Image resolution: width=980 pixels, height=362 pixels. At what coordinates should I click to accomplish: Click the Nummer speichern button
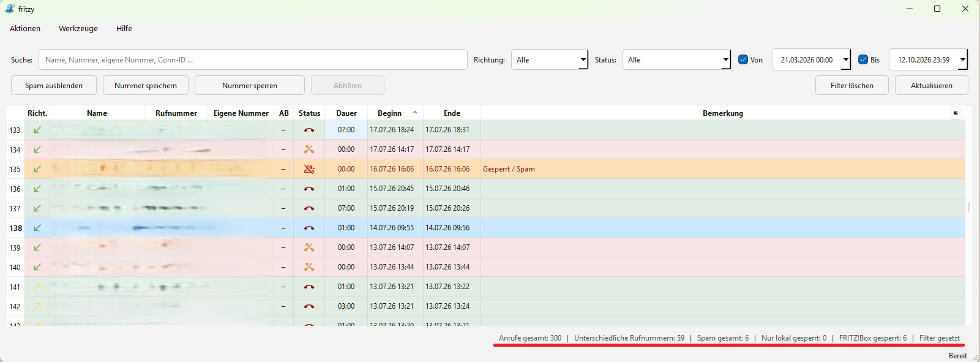(x=146, y=85)
